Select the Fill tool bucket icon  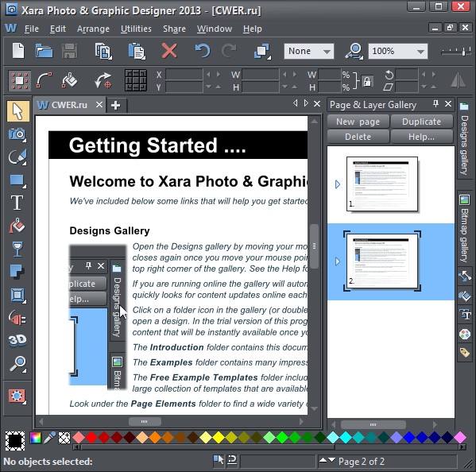(17, 226)
